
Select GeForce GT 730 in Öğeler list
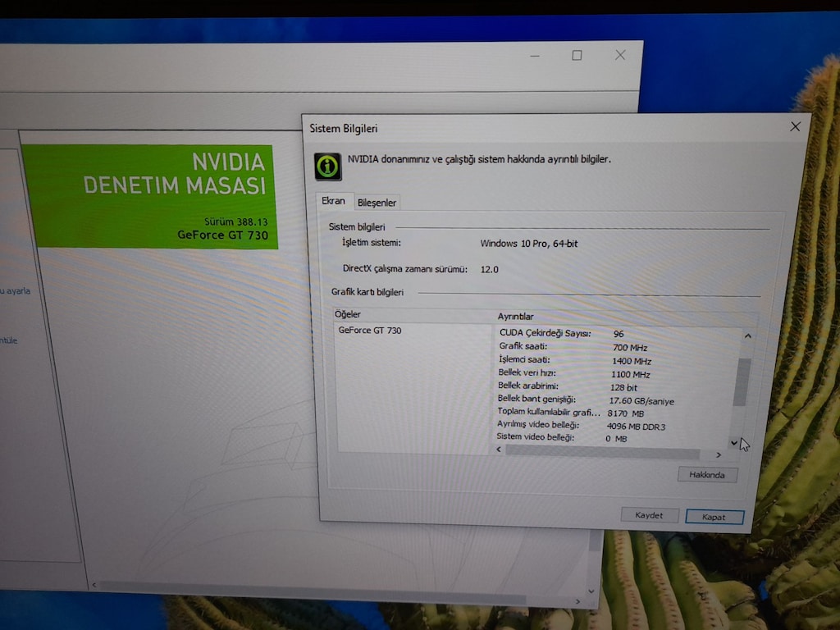(370, 331)
